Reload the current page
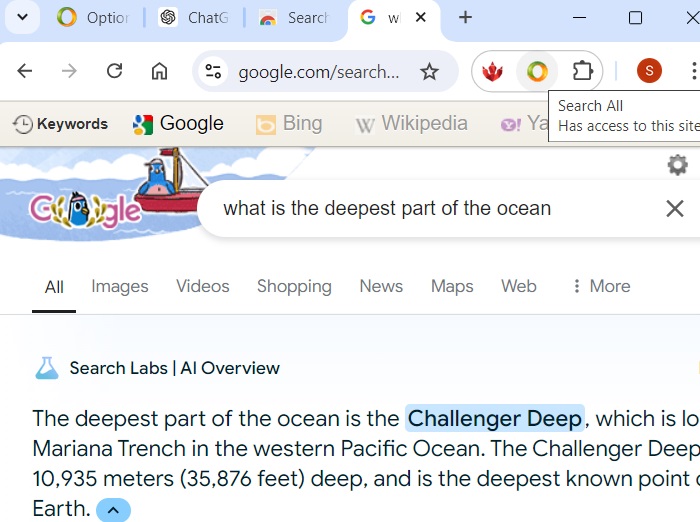The width and height of the screenshot is (700, 522). point(114,71)
